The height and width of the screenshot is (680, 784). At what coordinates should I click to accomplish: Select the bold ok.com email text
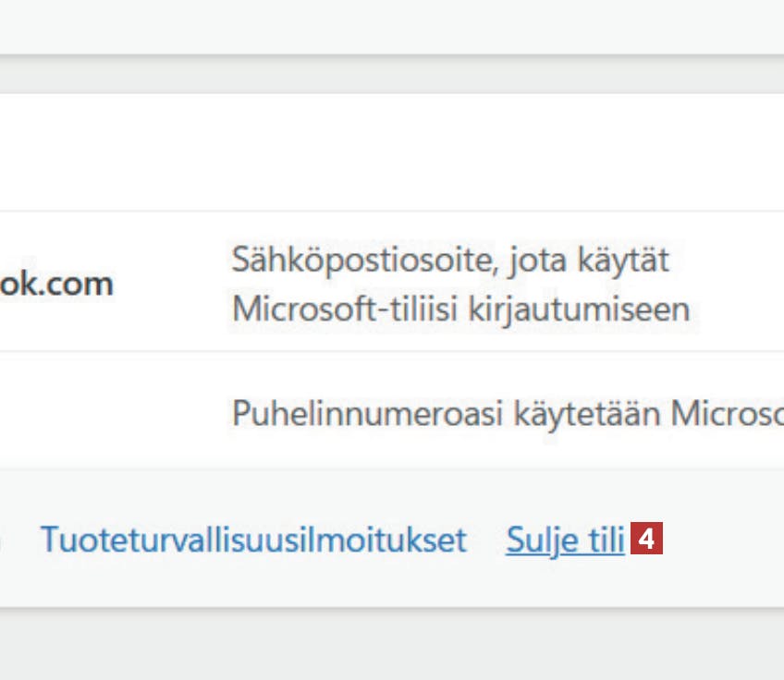coord(55,283)
